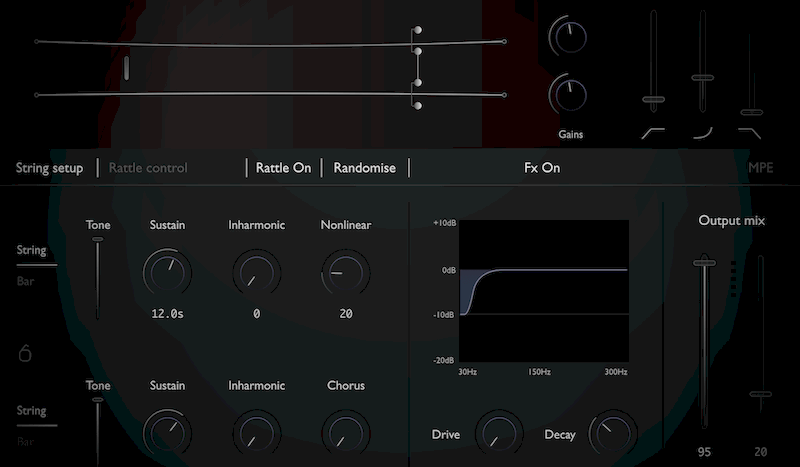The width and height of the screenshot is (800, 467).
Task: Click the 12.0s sustain value
Action: point(167,314)
